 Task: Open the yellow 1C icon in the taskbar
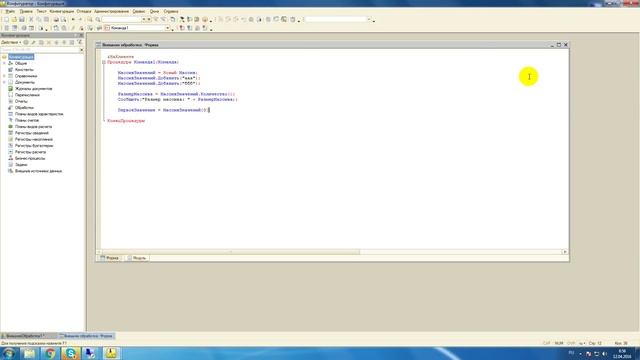(x=111, y=353)
